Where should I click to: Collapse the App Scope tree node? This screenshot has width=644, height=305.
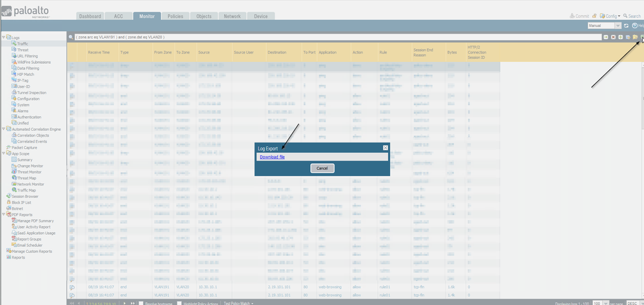(3, 153)
